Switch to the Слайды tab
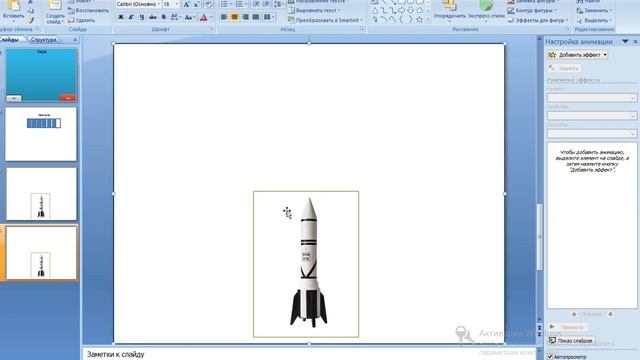This screenshot has width=640, height=360. pyautogui.click(x=10, y=40)
